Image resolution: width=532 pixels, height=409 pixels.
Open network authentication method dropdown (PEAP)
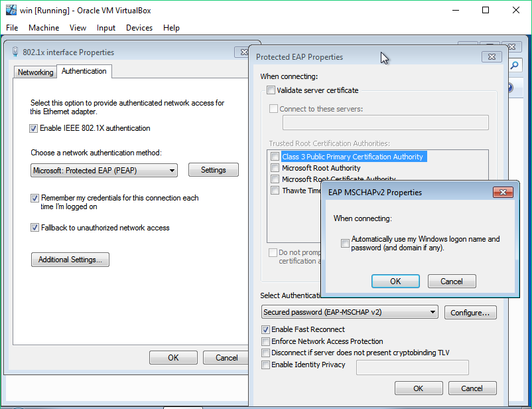coord(104,170)
